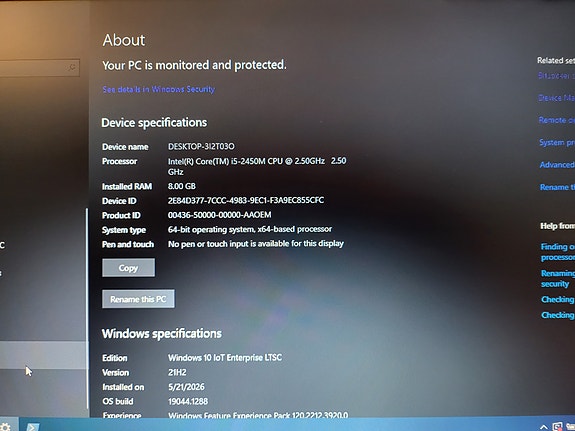Click the search magnifier in sidebar box
Viewport: 575px width, 431px height.
pyautogui.click(x=72, y=67)
